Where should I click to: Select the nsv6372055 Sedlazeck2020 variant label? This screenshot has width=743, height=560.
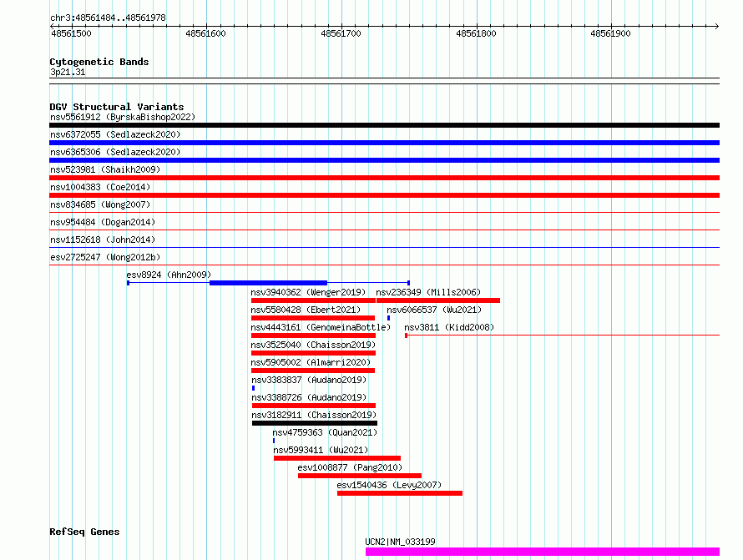(x=114, y=134)
